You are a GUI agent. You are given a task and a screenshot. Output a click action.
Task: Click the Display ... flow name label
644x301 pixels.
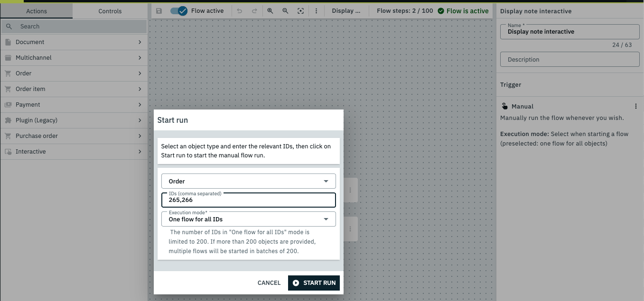(x=346, y=11)
